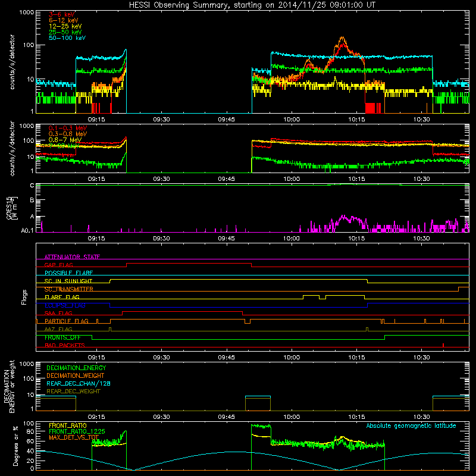Screen dimensions: 476x476
Task: Select the SC_TRANSMITTER flag label
Action: click(69, 289)
